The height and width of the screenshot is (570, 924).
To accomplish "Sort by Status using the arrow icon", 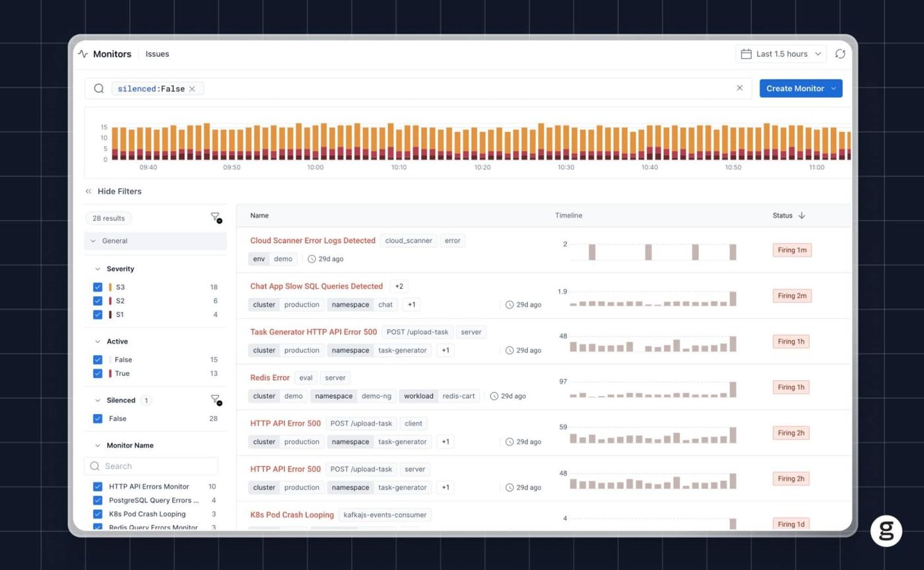I will [801, 215].
